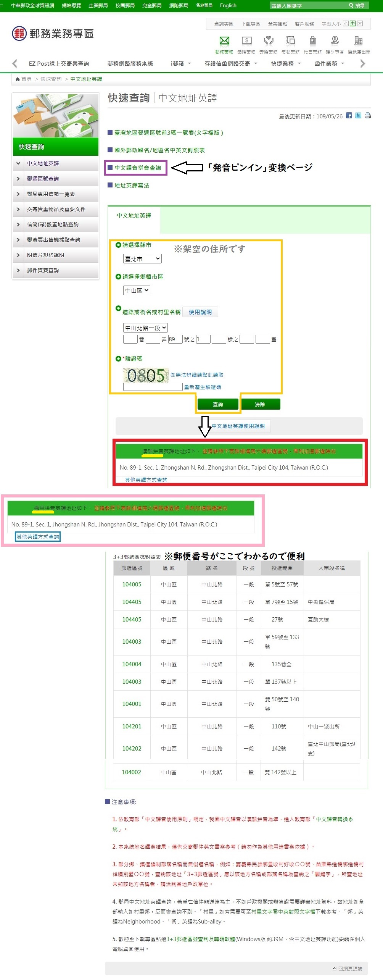Expand the 存證信函網路交寄 menu

[231, 63]
